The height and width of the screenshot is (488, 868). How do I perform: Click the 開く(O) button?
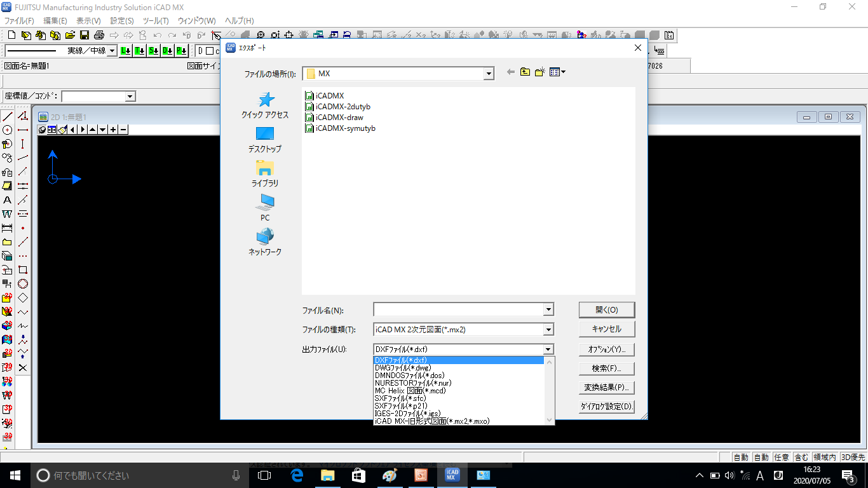[x=607, y=310]
